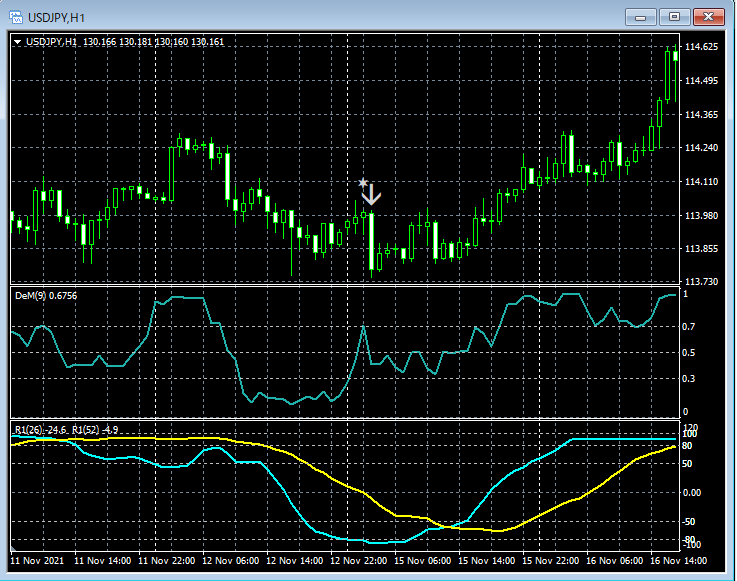The width and height of the screenshot is (737, 581).
Task: Close the USDJPY,H1 chart window
Action: [708, 17]
